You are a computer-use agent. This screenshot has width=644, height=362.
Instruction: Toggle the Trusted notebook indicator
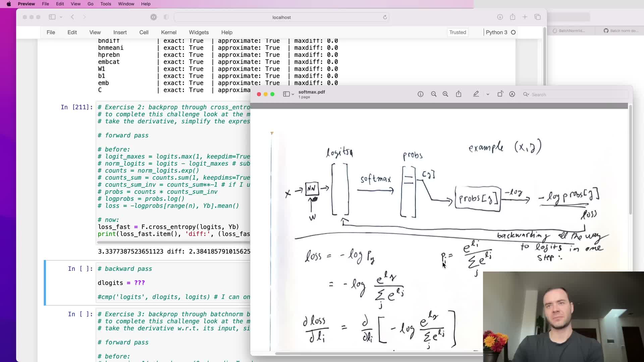[458, 33]
